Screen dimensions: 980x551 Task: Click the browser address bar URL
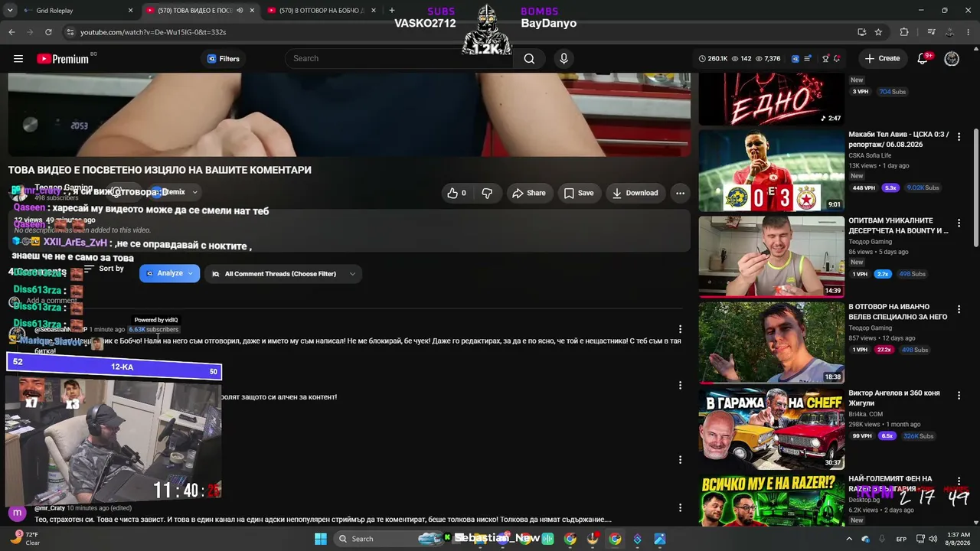click(153, 32)
